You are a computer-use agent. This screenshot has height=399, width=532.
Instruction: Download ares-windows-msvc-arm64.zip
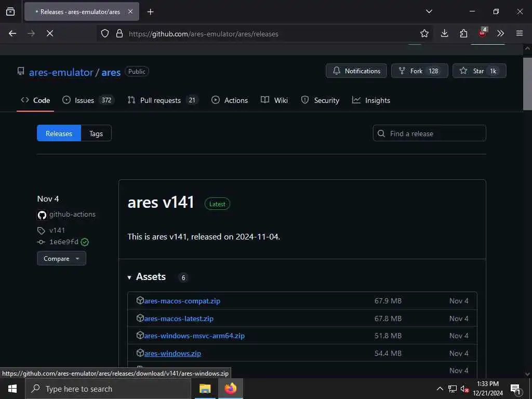click(194, 336)
